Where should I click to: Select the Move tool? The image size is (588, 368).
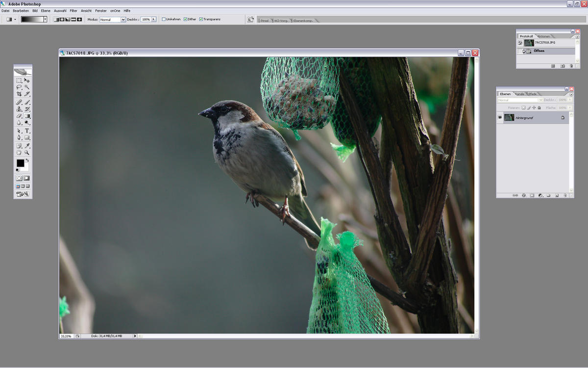coord(27,80)
